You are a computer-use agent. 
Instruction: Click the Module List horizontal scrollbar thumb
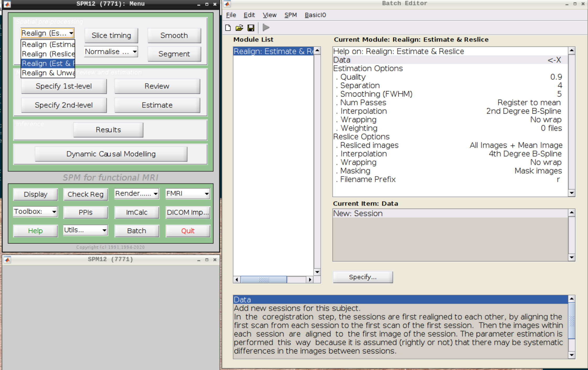pos(264,280)
